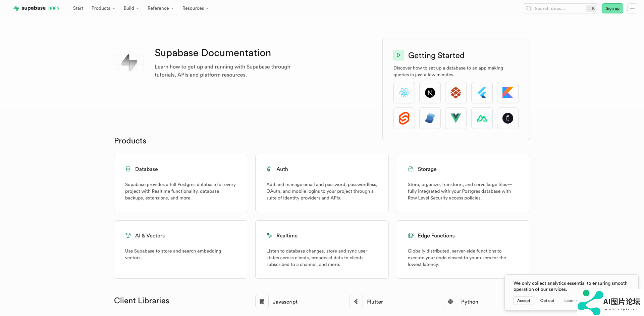
Task: Click the Supabase Documentation hero logo image
Action: pyautogui.click(x=129, y=61)
